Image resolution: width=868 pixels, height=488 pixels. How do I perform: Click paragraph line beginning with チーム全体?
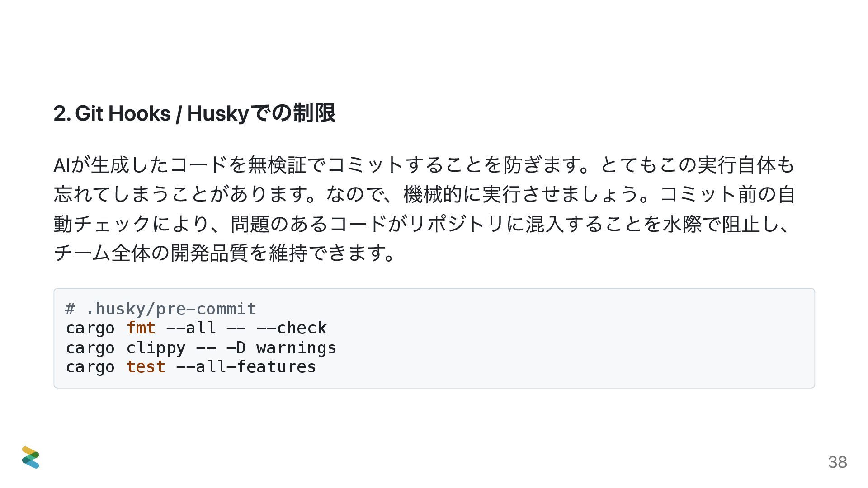pos(225,253)
